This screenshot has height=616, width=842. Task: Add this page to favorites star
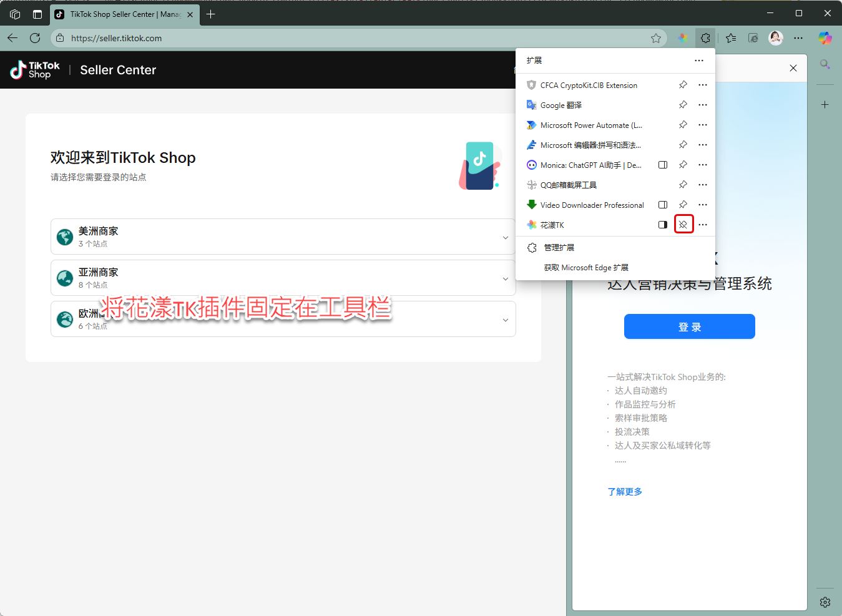tap(656, 38)
